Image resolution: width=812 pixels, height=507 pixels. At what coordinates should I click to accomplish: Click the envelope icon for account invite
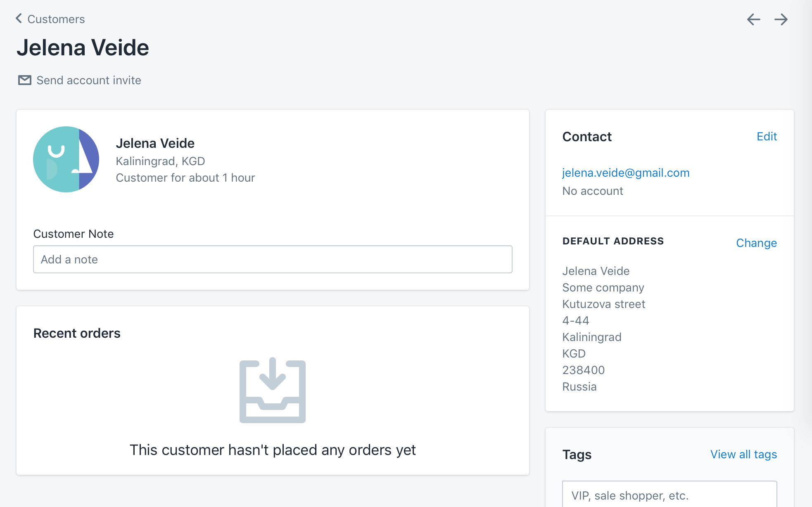coord(25,80)
